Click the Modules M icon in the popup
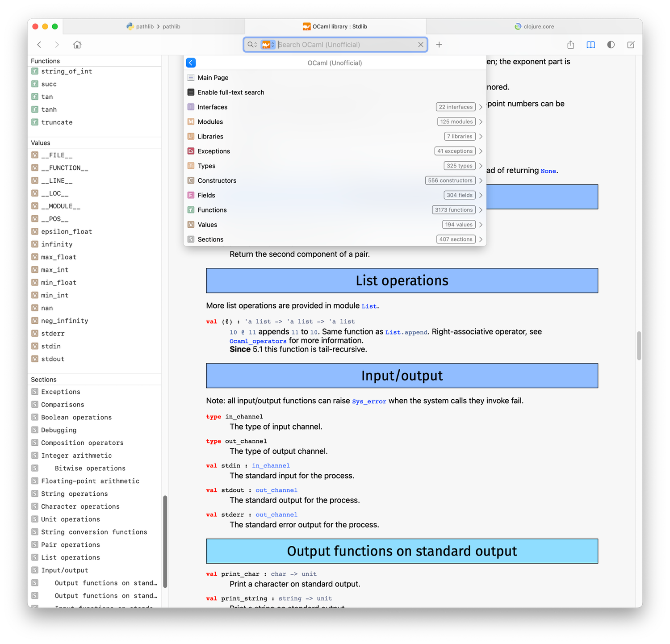 tap(191, 122)
